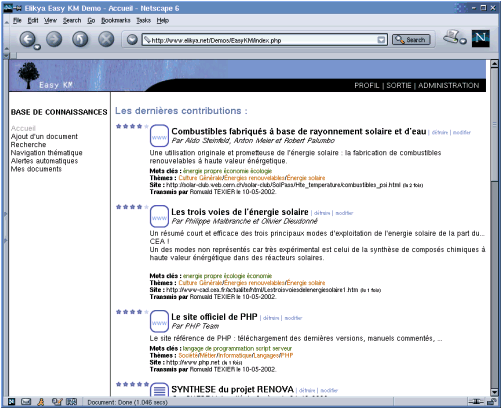Screen dimensions: 502x409
Task: Open the URL history dropdown arrow
Action: 381,40
